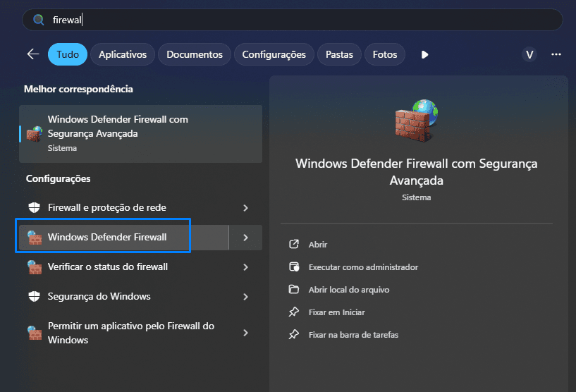
Task: Select the Tudo filter tab
Action: click(68, 54)
